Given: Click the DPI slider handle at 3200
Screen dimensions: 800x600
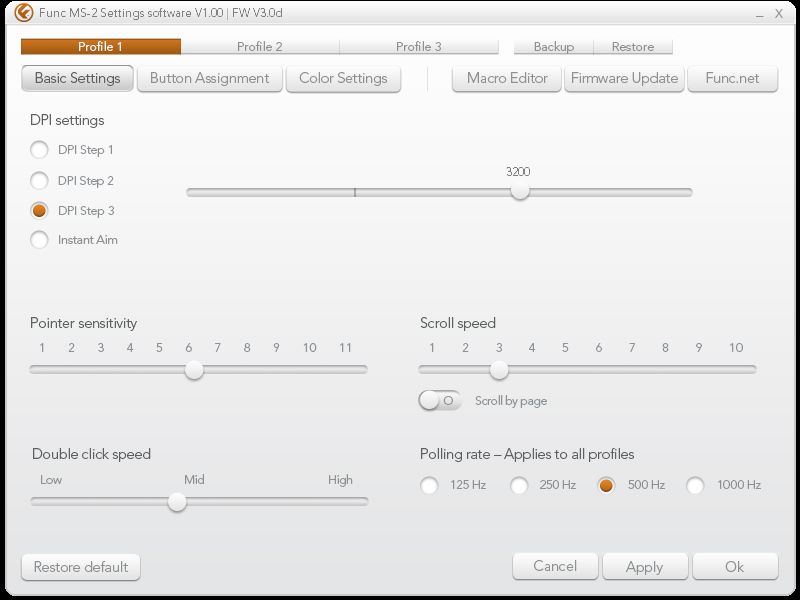Looking at the screenshot, I should (x=520, y=191).
